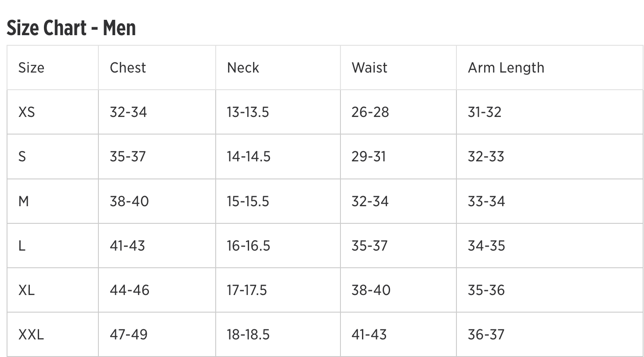
Task: Select arm length value 32-33
Action: (486, 157)
